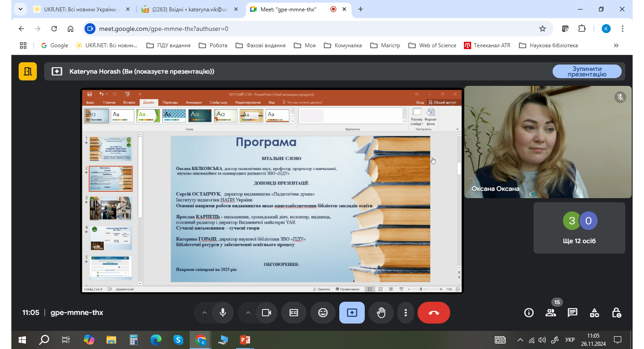Viewport: 644px width, 349px height.
Task: Open the activities panel icon
Action: click(x=594, y=313)
